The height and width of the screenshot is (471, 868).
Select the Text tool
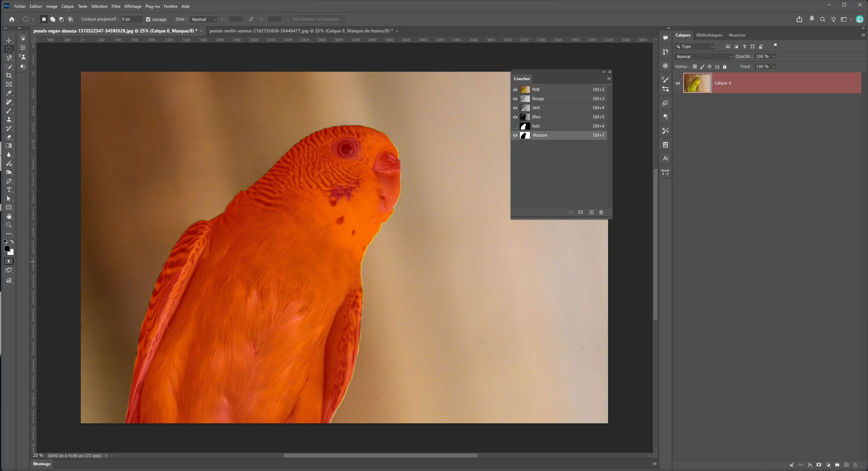[9, 190]
